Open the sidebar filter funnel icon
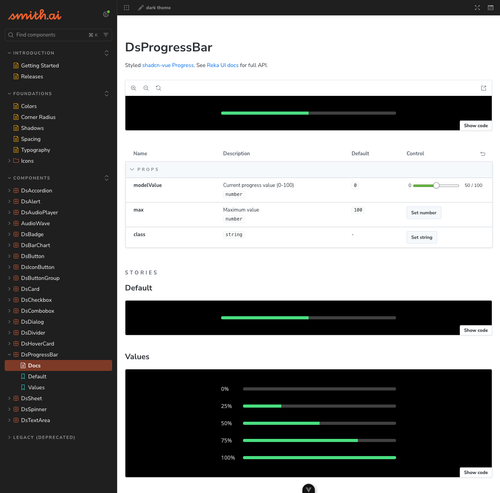 click(x=106, y=35)
